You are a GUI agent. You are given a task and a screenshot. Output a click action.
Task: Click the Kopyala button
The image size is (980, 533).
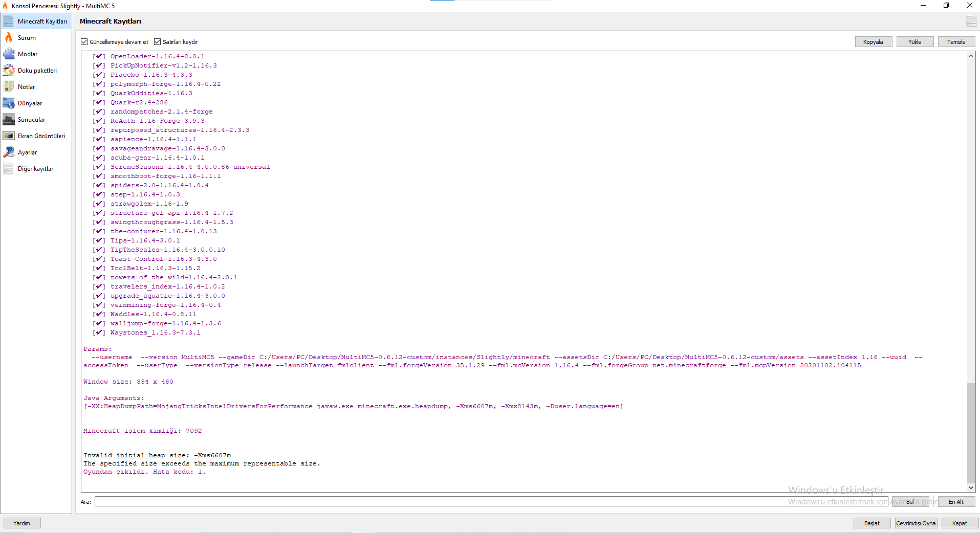point(873,42)
